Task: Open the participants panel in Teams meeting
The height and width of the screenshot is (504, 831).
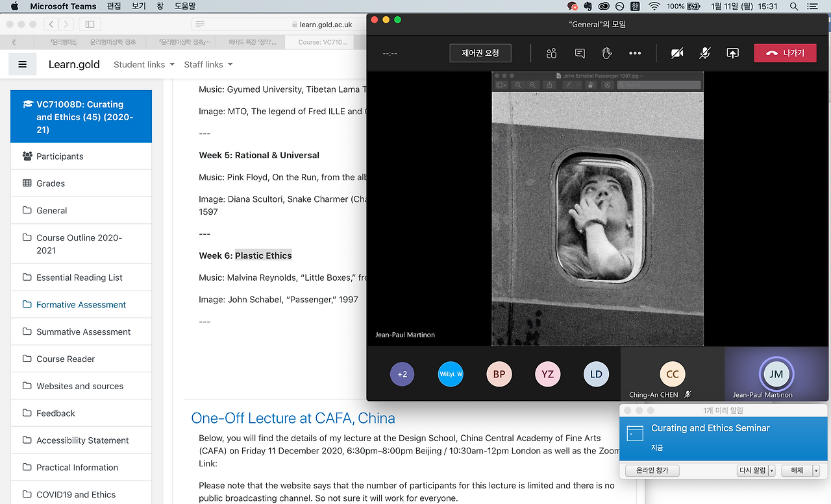Action: coord(552,53)
